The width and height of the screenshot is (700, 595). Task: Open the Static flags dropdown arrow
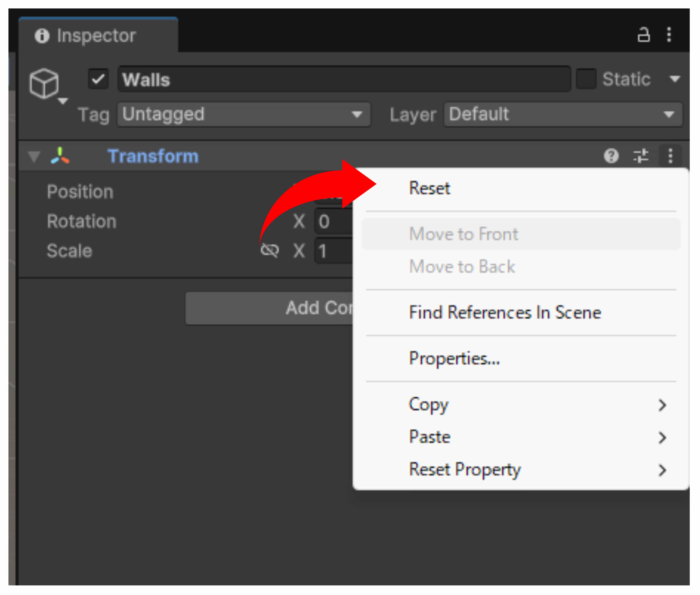(674, 79)
